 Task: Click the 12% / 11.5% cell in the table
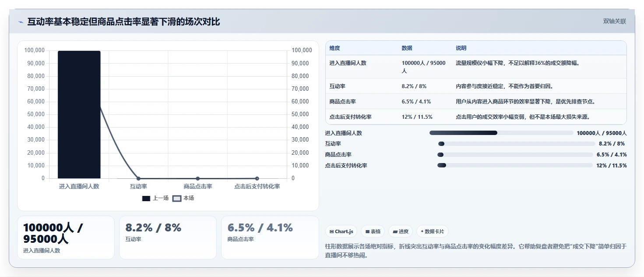417,117
